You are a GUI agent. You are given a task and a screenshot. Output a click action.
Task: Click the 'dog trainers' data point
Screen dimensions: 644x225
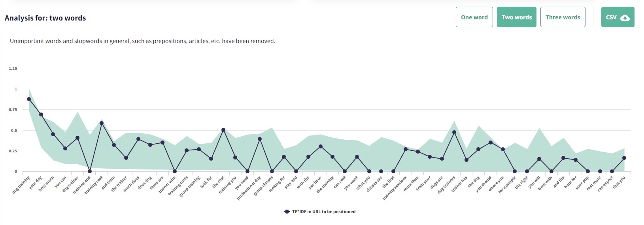click(454, 132)
